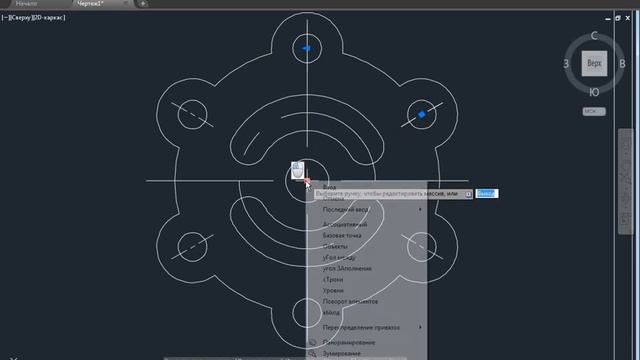Open the 2D-каркас visual style control

48,18
